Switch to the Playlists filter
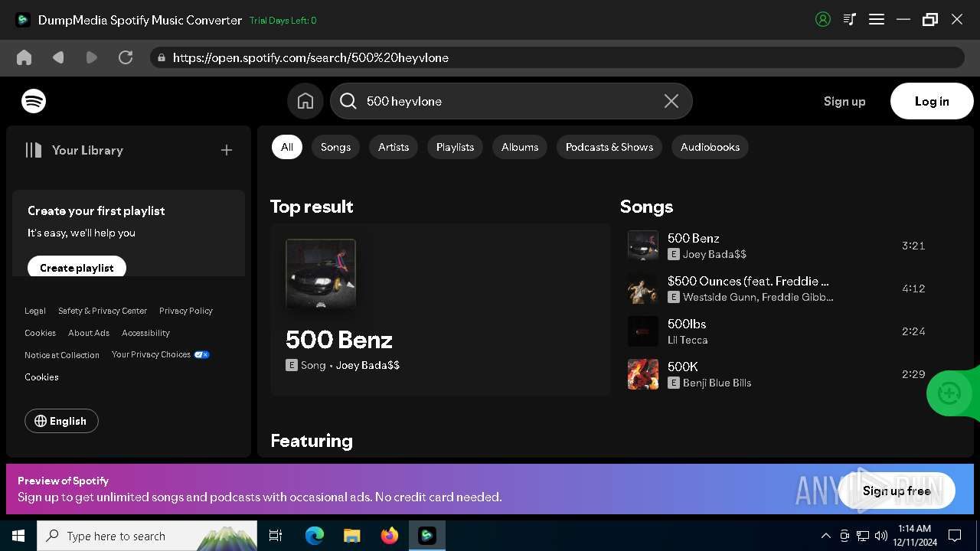Viewport: 980px width, 551px height. (455, 147)
